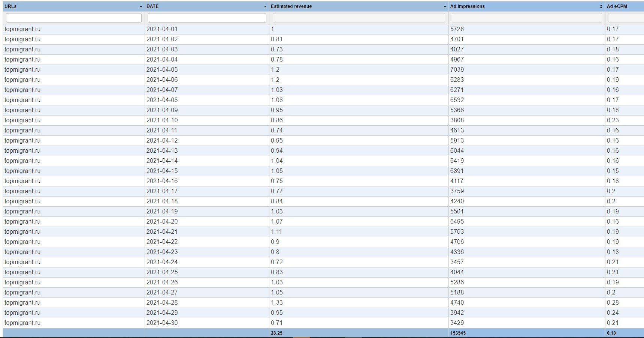This screenshot has width=644, height=338.
Task: Select the revenue value 1.33
Action: [277, 303]
